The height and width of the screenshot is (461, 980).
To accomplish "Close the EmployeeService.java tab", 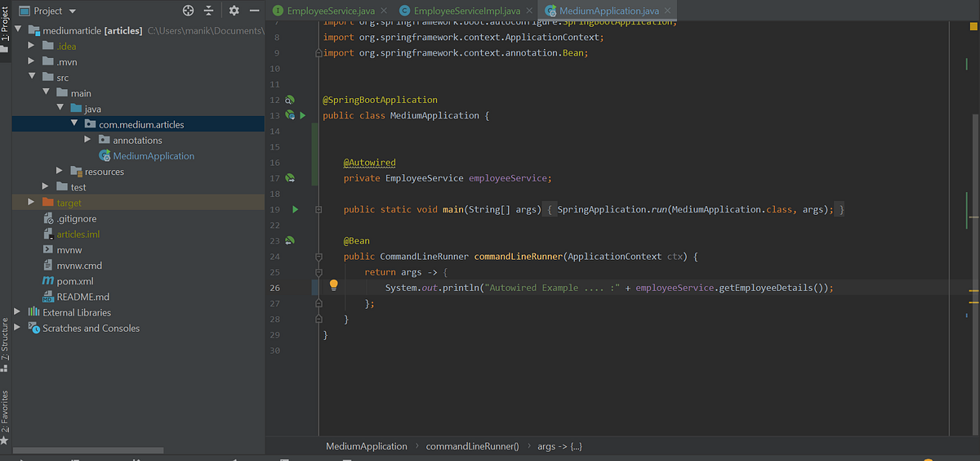I will click(385, 11).
